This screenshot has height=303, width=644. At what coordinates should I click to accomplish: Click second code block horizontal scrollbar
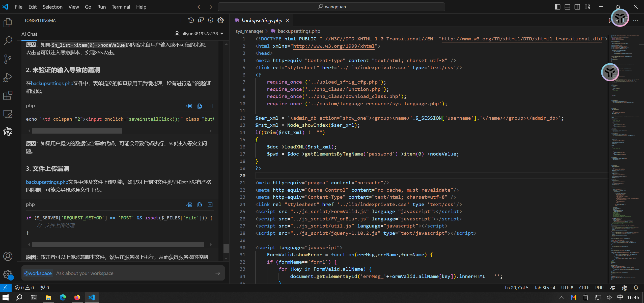118,244
